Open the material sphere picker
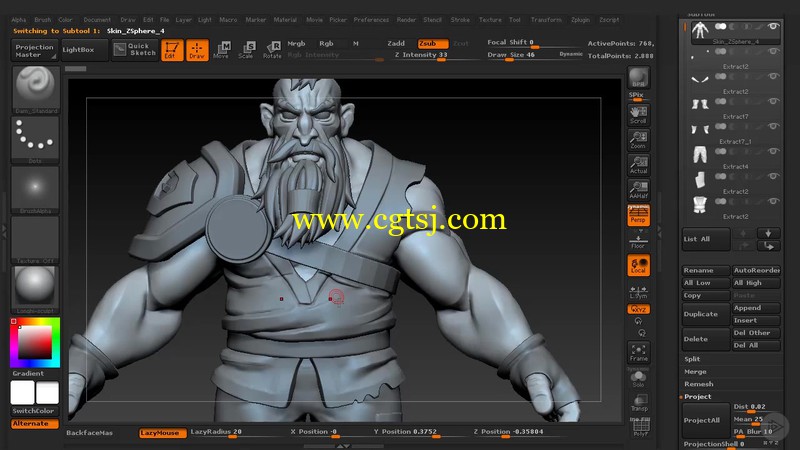The width and height of the screenshot is (800, 450). point(35,290)
